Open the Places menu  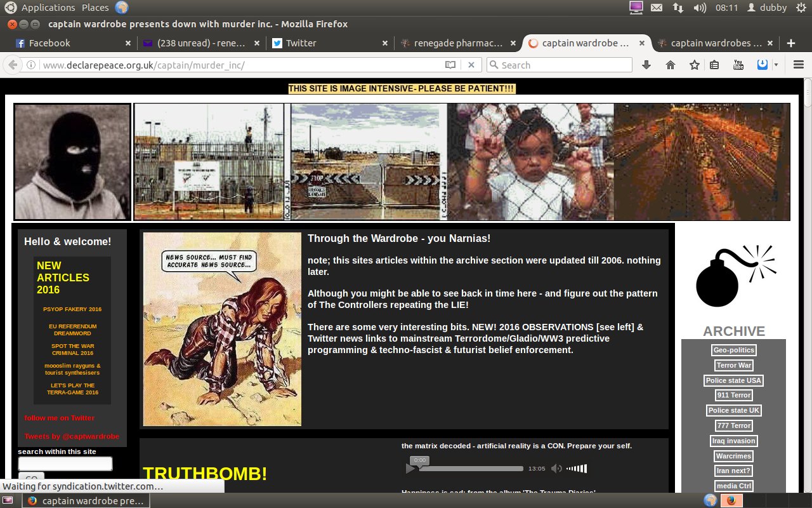95,8
